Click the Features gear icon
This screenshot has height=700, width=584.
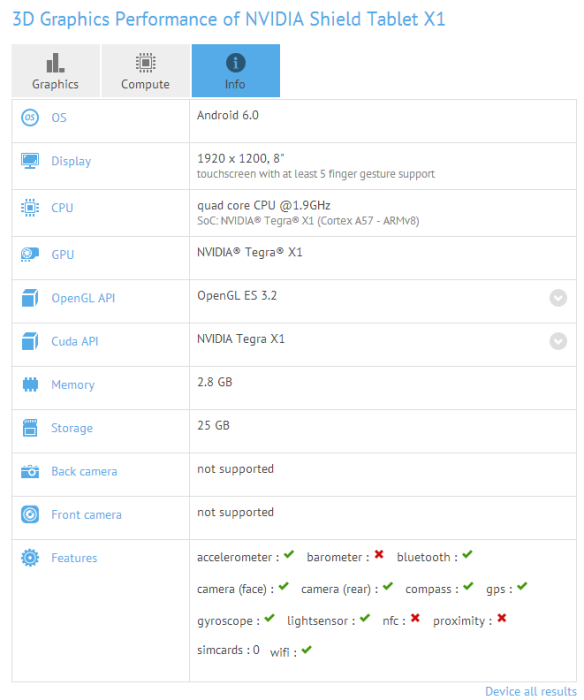30,558
